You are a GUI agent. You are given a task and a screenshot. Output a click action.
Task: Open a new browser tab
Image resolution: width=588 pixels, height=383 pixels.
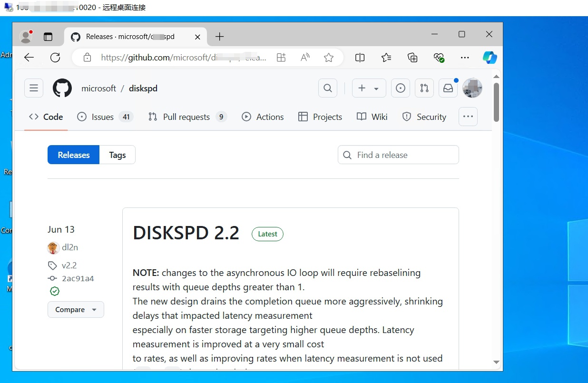click(x=219, y=37)
